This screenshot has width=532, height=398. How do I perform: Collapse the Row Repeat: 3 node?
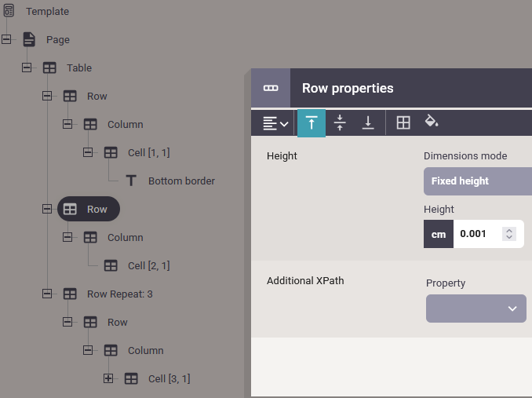[47, 294]
